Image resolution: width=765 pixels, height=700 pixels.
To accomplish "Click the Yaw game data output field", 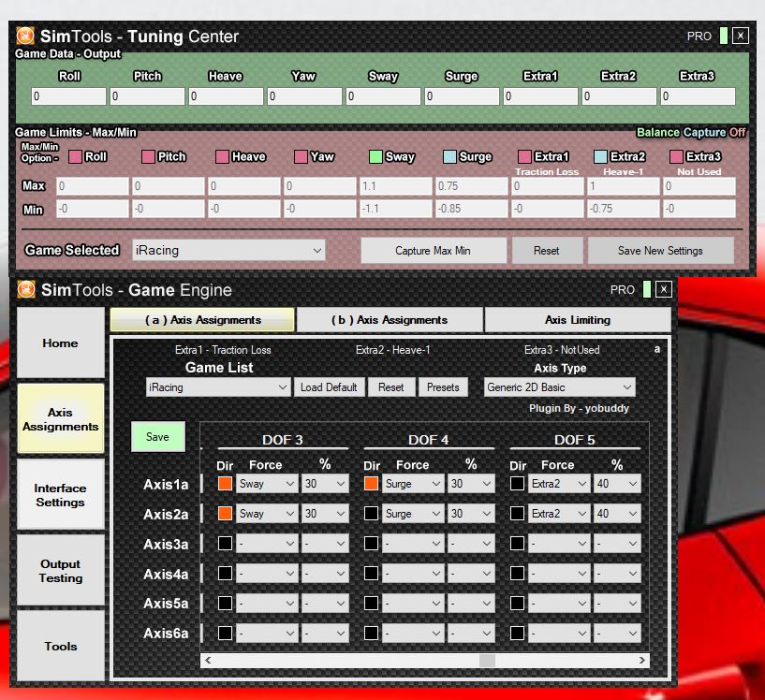I will (304, 96).
